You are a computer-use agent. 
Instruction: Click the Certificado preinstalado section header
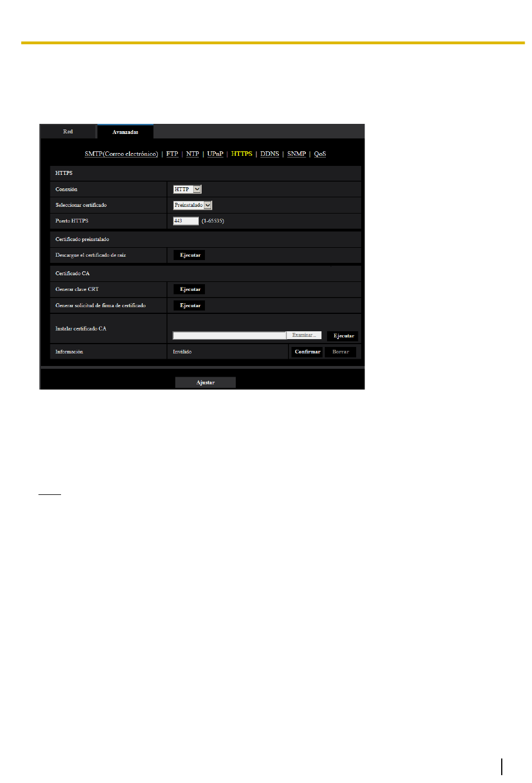(82, 239)
